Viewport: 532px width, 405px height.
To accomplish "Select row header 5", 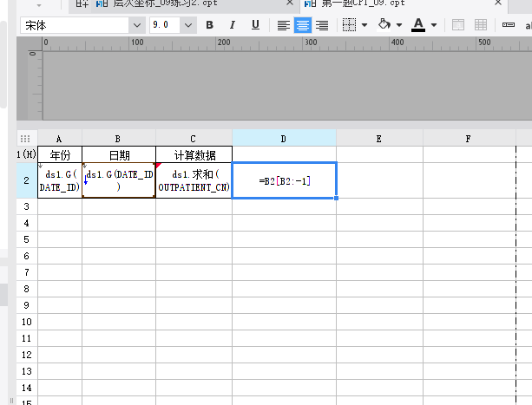I will point(27,239).
